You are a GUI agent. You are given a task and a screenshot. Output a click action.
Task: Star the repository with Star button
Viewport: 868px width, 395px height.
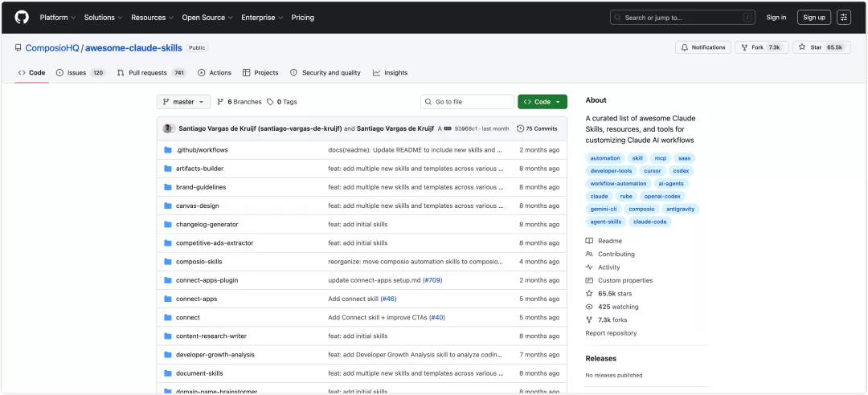tap(821, 47)
